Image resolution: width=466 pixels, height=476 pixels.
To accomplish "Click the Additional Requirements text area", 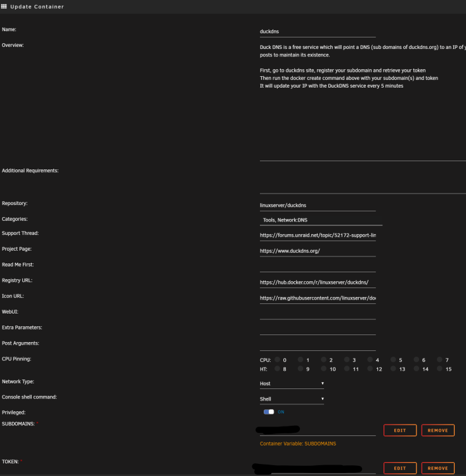I will pos(363,181).
